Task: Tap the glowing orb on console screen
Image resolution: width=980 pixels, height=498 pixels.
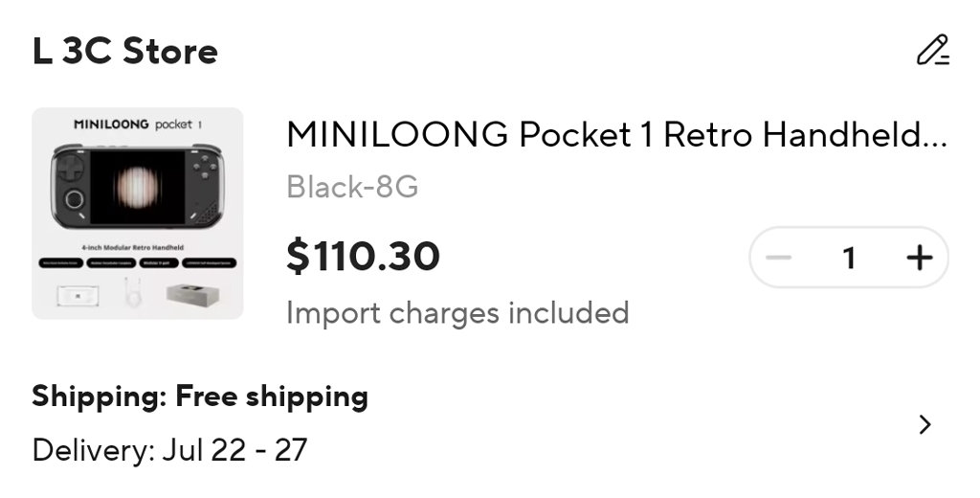Action: click(137, 187)
